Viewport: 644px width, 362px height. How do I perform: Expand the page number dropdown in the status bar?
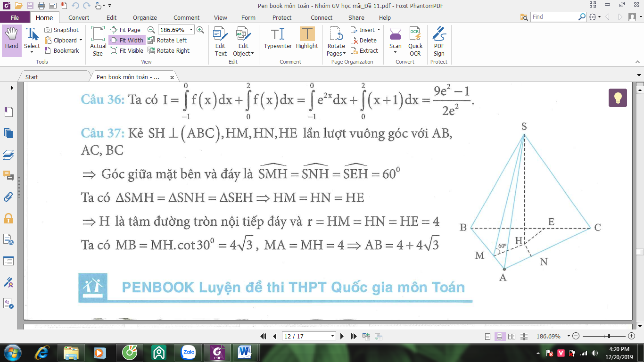tap(333, 336)
